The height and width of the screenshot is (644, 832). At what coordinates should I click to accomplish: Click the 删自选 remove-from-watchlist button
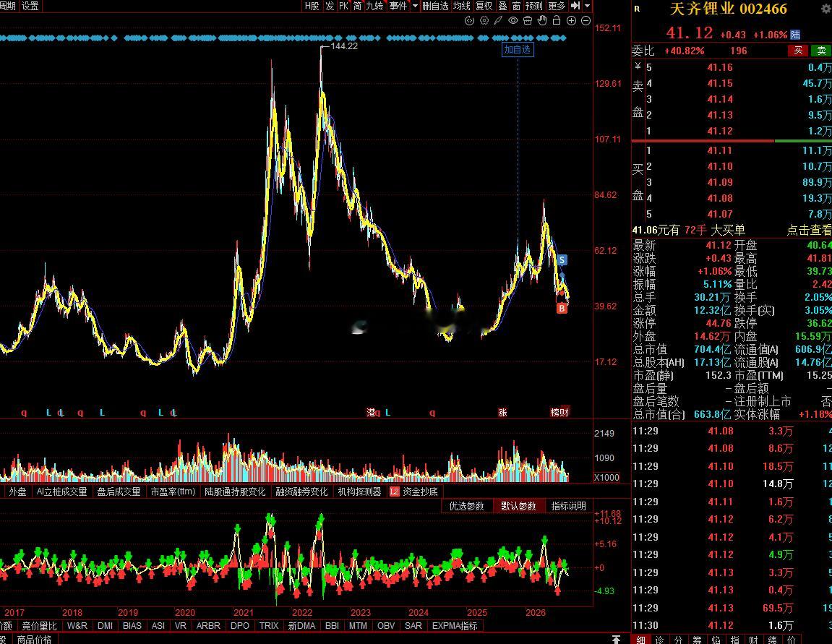tap(435, 6)
